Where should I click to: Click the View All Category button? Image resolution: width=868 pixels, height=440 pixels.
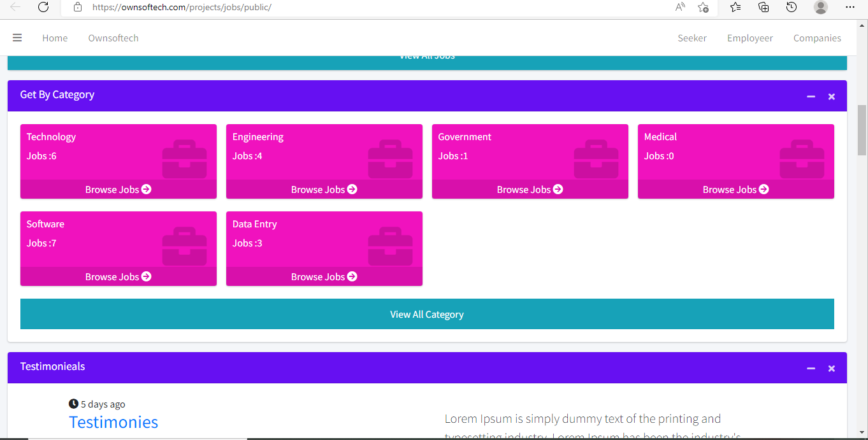[x=427, y=315]
